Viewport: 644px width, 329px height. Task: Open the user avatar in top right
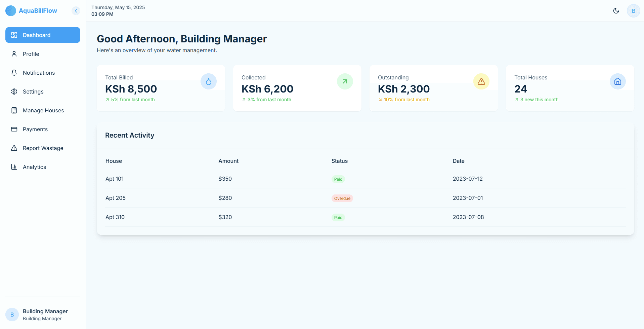point(633,11)
